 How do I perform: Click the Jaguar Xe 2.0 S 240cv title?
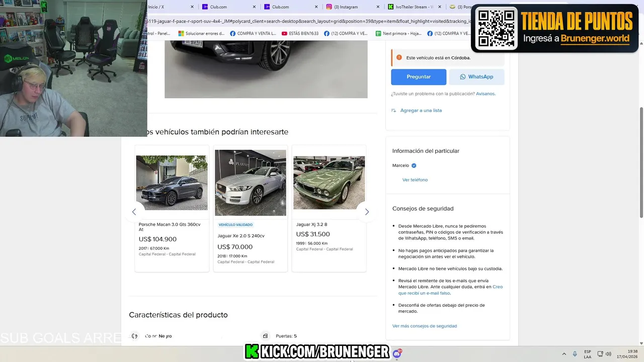241,236
